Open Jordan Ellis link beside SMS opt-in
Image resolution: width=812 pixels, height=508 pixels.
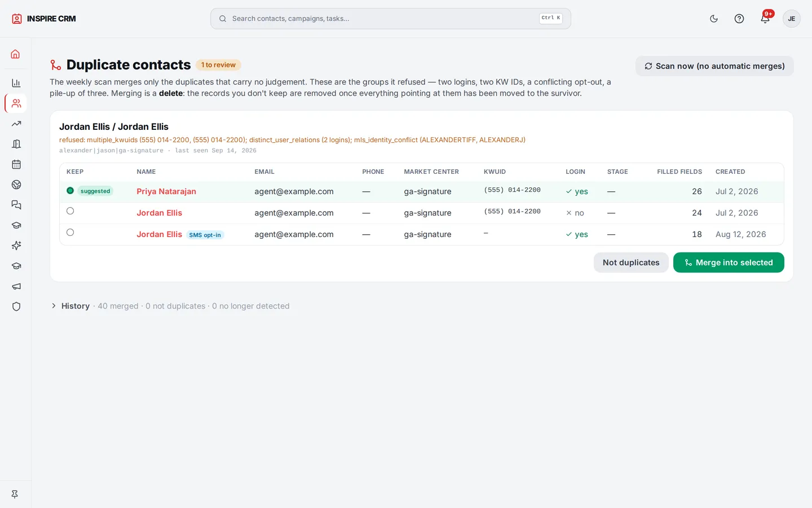[x=159, y=234]
